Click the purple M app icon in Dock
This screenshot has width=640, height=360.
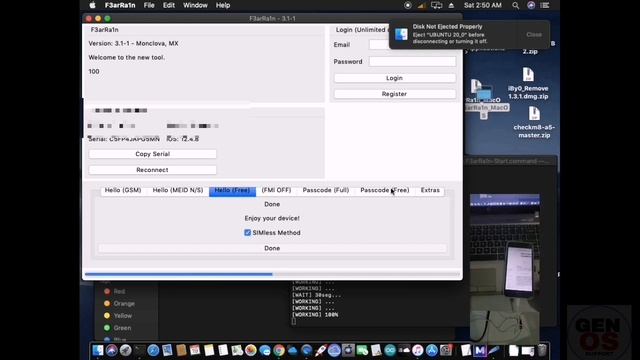(x=480, y=351)
